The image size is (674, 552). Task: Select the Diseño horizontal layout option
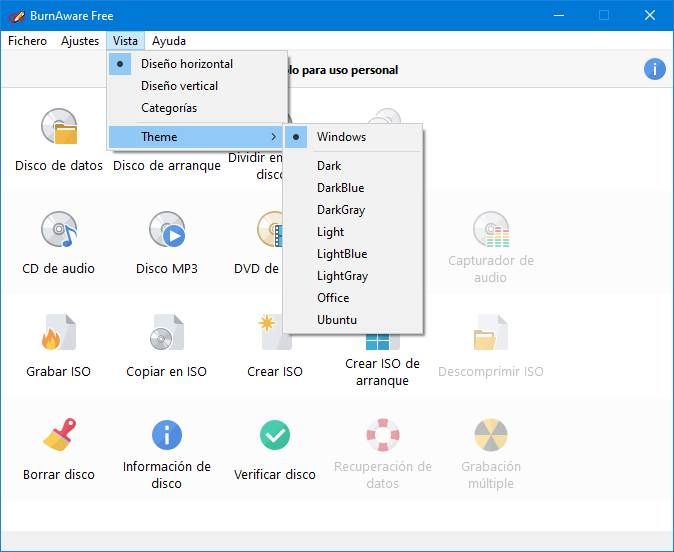click(x=197, y=64)
